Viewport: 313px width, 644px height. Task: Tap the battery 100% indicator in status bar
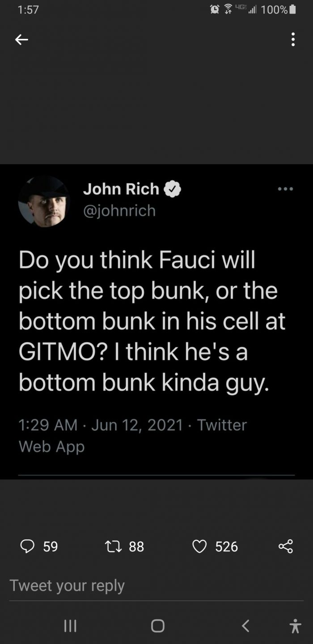278,9
